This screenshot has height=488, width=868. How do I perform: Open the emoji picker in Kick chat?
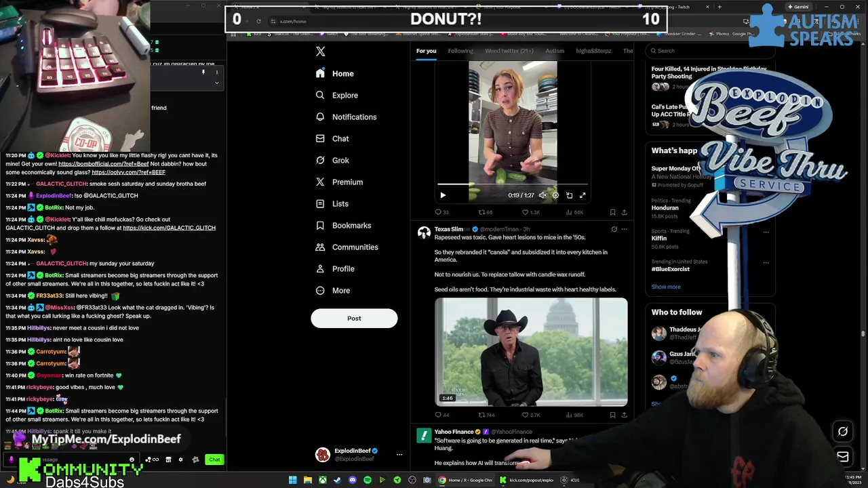(x=132, y=460)
